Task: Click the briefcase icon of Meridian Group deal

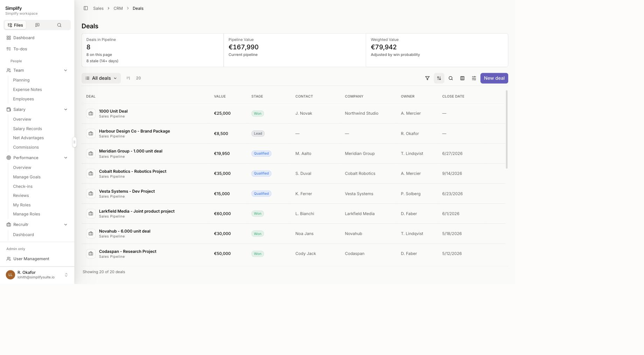Action: pyautogui.click(x=91, y=154)
